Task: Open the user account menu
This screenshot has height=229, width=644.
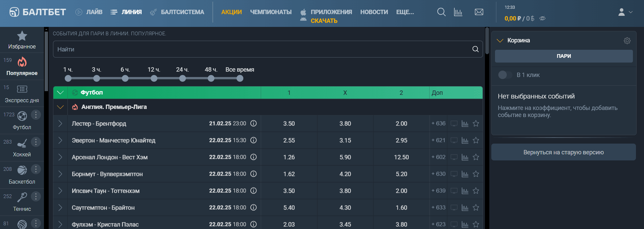Action: point(625,12)
